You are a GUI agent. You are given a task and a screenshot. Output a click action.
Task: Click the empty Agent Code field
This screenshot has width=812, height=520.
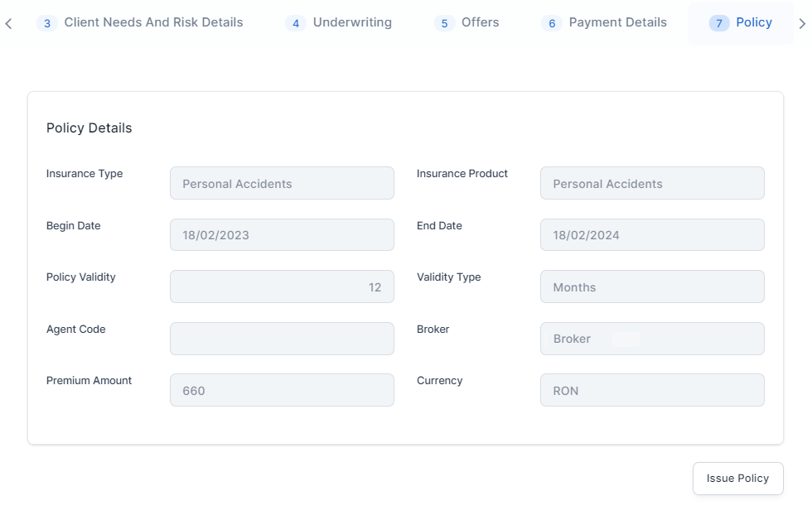click(x=282, y=339)
